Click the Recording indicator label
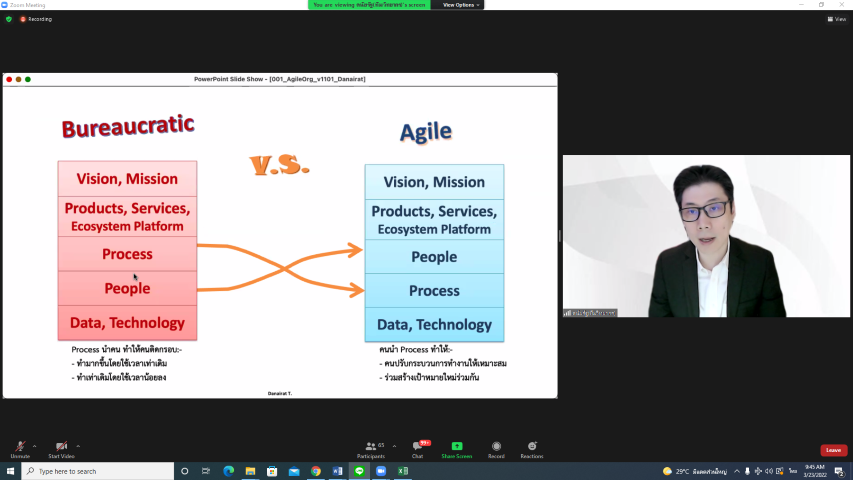853x480 pixels. pyautogui.click(x=37, y=19)
